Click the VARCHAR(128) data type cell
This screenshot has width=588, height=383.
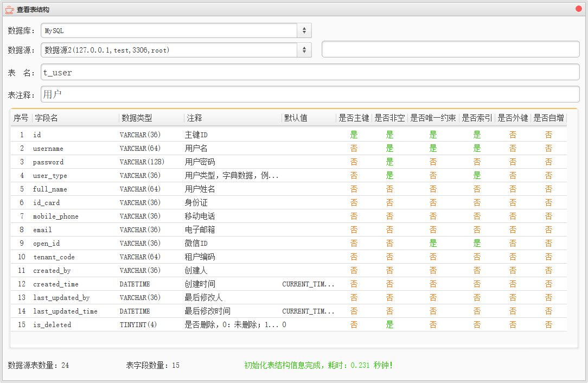click(x=142, y=162)
